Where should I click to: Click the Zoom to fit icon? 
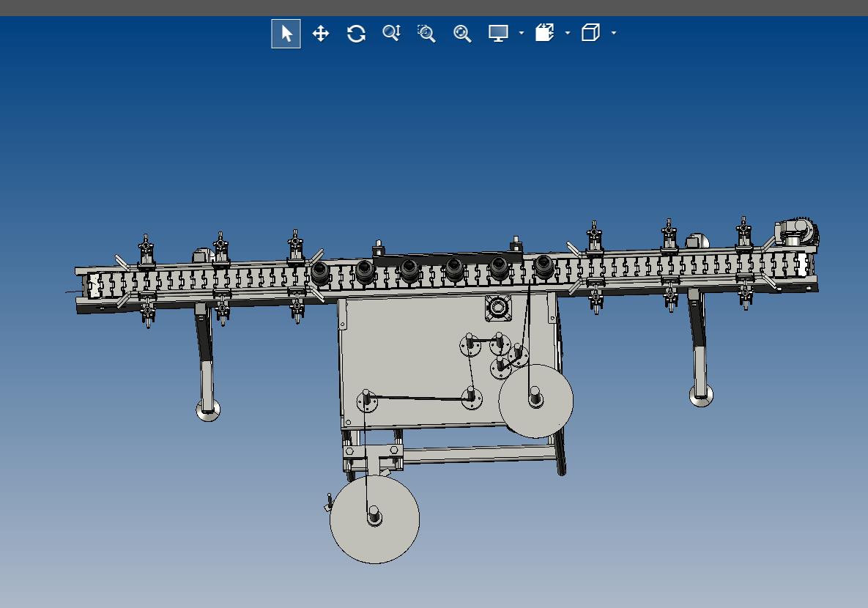[x=462, y=34]
